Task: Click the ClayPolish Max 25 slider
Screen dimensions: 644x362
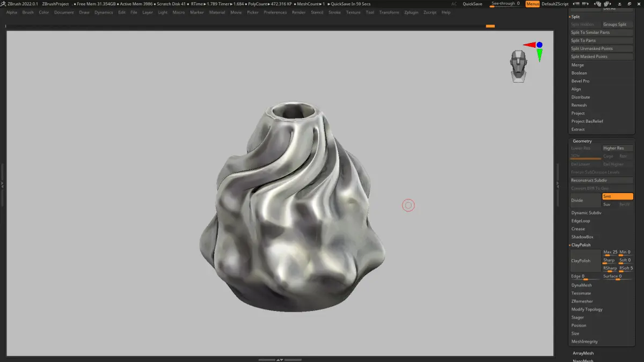Action: tap(610, 253)
